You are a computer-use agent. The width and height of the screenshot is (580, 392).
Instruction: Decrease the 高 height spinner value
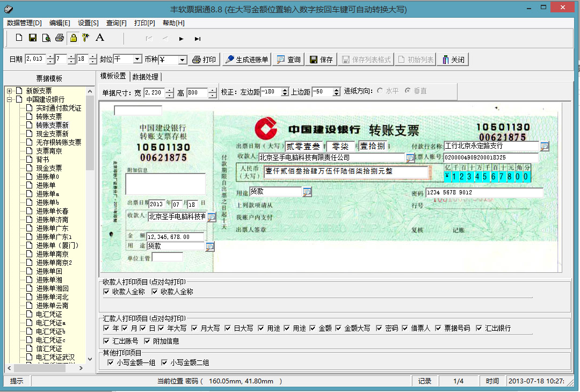click(212, 95)
